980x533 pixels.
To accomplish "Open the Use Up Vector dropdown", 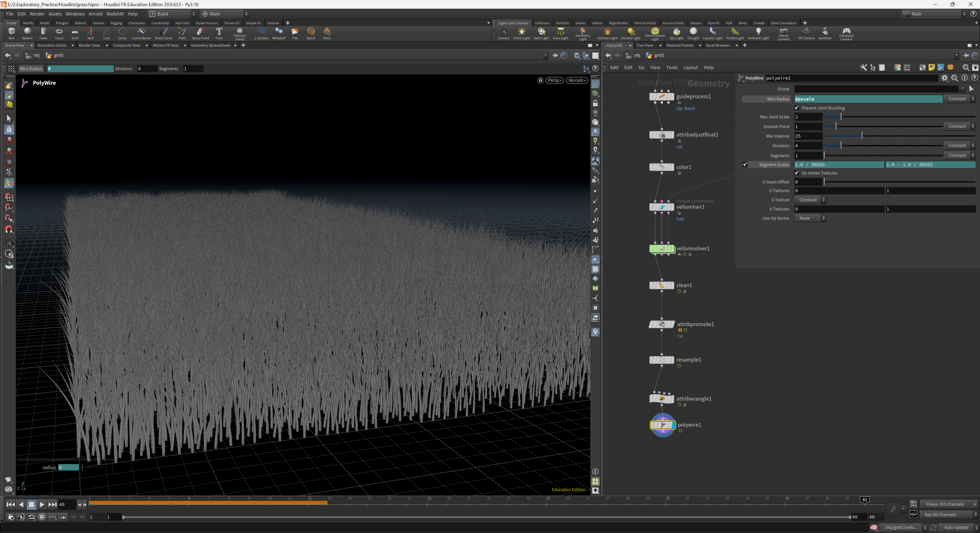I will (810, 218).
